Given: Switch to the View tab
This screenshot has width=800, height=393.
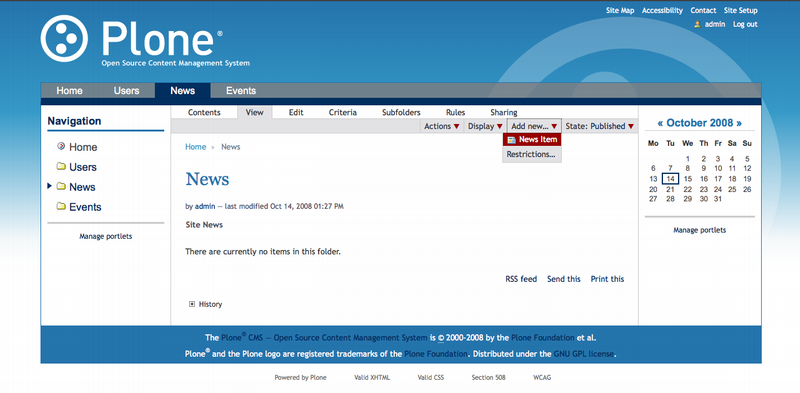Looking at the screenshot, I should [255, 112].
